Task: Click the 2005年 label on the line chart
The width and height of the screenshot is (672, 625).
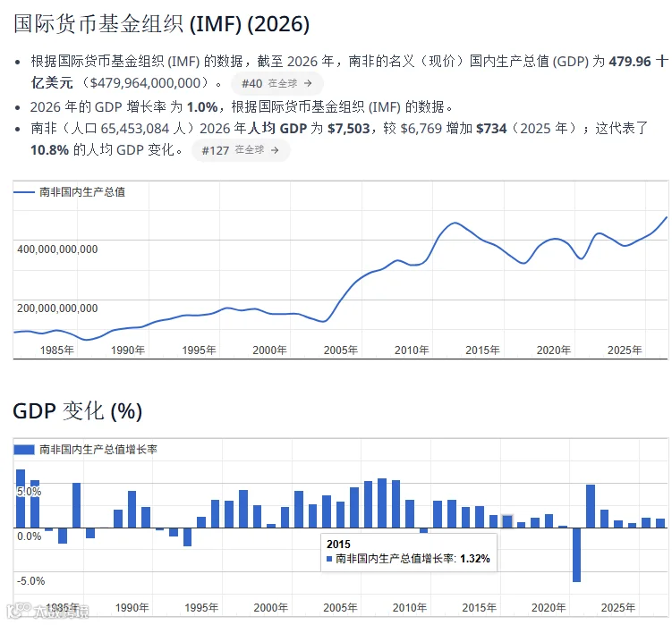Action: pos(341,351)
